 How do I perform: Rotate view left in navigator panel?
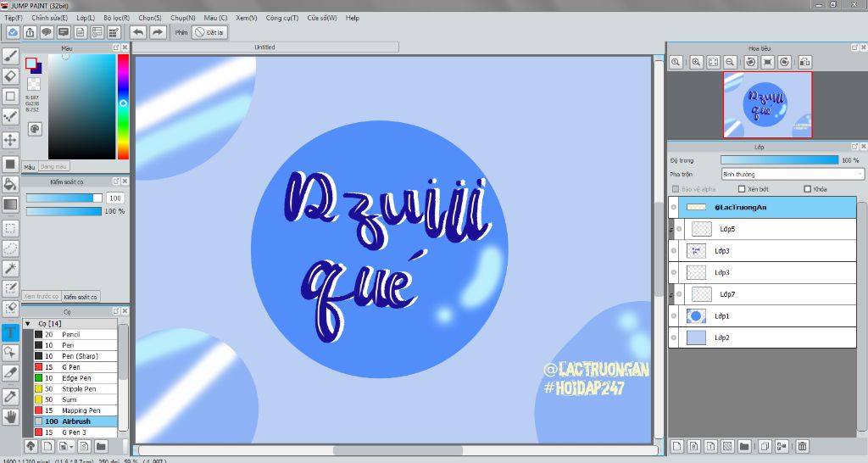(x=751, y=62)
